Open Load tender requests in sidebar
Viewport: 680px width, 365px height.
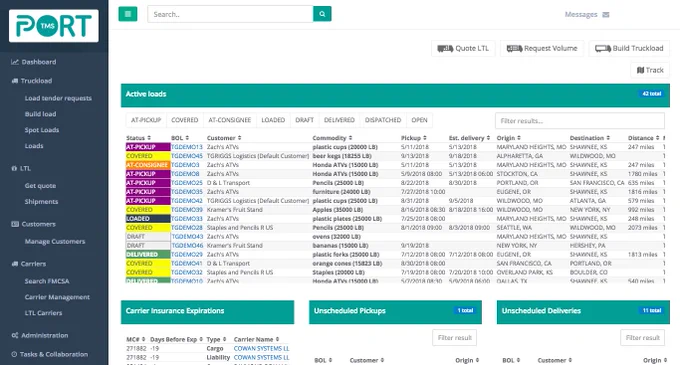(58, 98)
